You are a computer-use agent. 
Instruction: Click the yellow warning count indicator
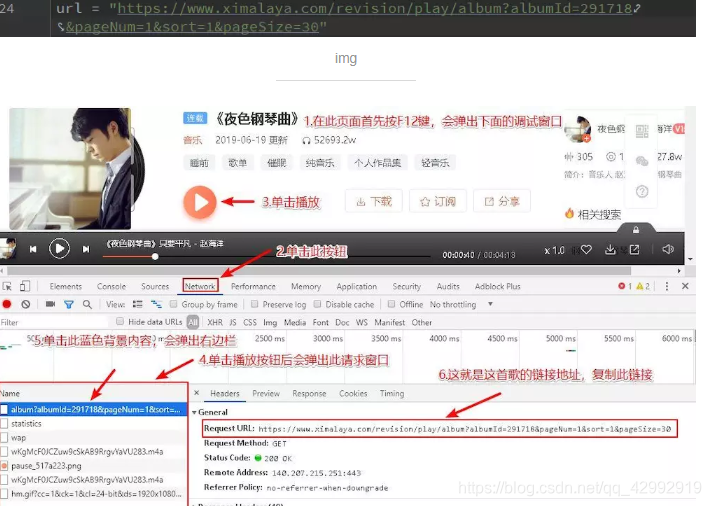coord(643,286)
